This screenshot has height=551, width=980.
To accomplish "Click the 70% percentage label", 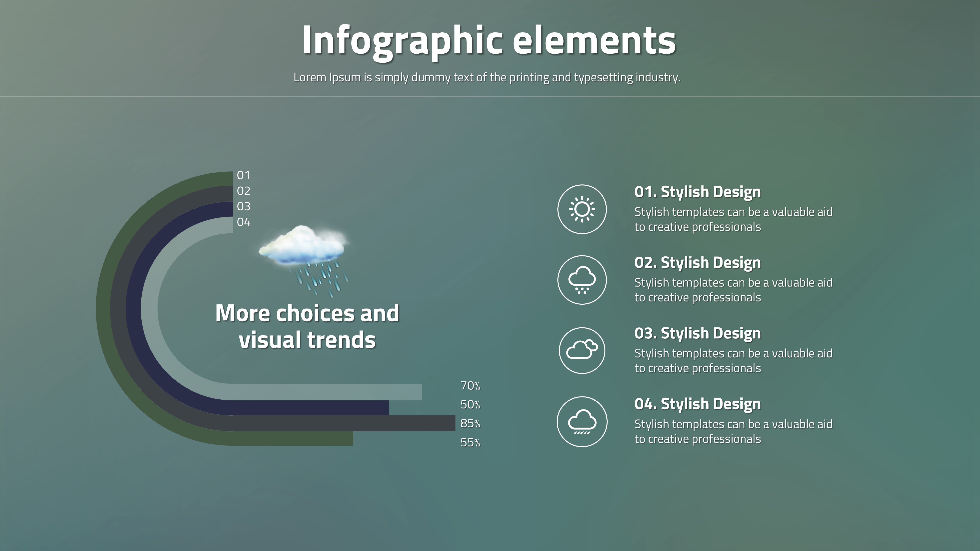I will [x=470, y=386].
